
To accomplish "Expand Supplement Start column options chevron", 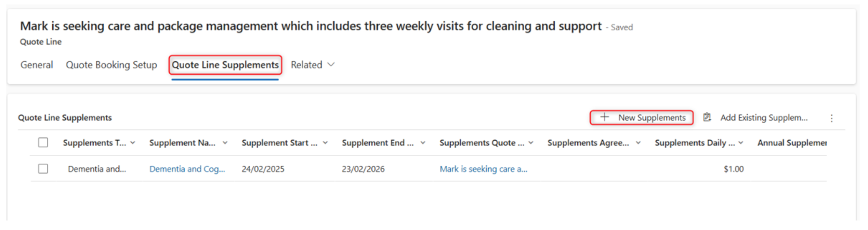I will (325, 143).
